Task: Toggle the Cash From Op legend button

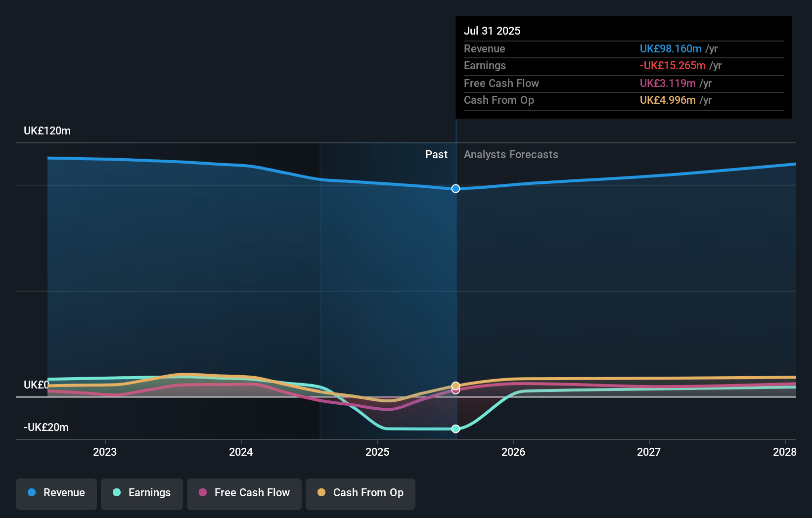Action: pyautogui.click(x=360, y=493)
